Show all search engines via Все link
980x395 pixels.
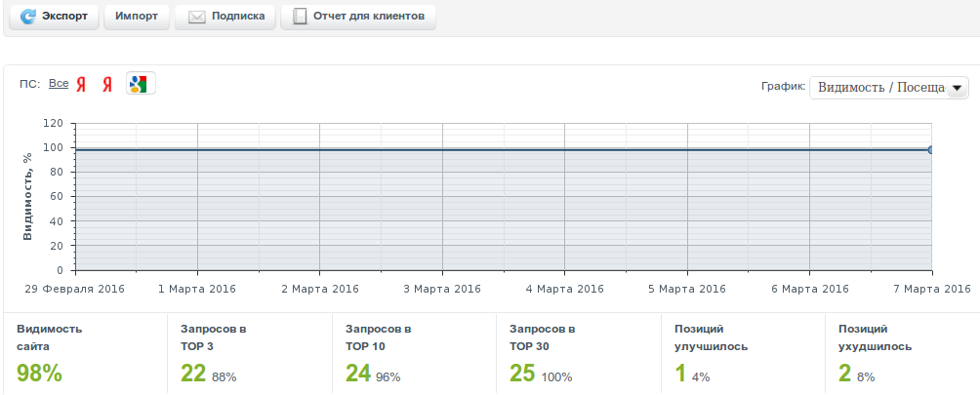point(59,84)
